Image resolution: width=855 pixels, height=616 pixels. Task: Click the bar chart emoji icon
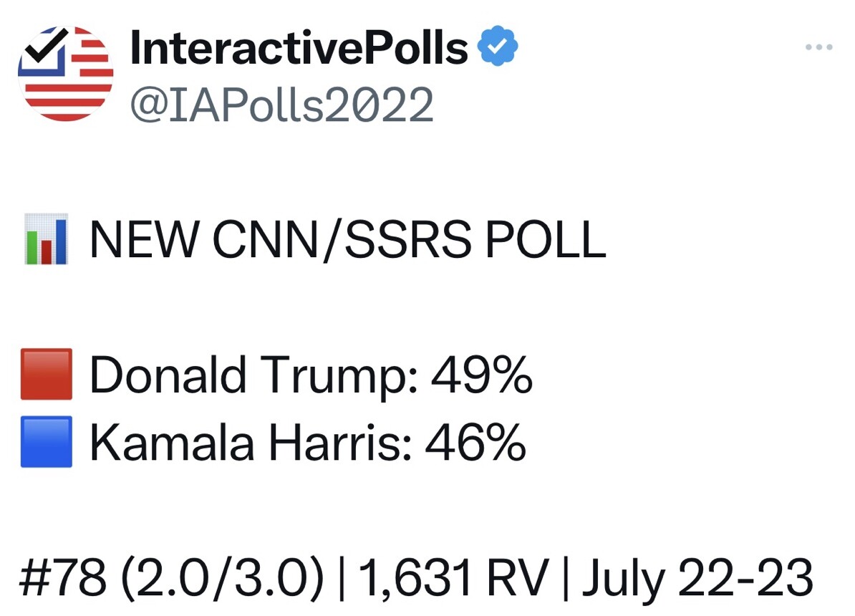47,239
